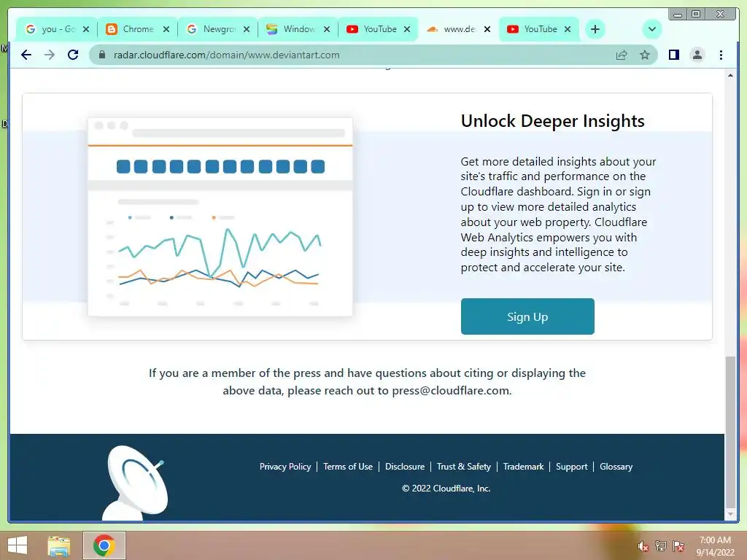Click the '© 2022 Cloudflare, Inc.' text
This screenshot has height=560, width=747.
[446, 489]
